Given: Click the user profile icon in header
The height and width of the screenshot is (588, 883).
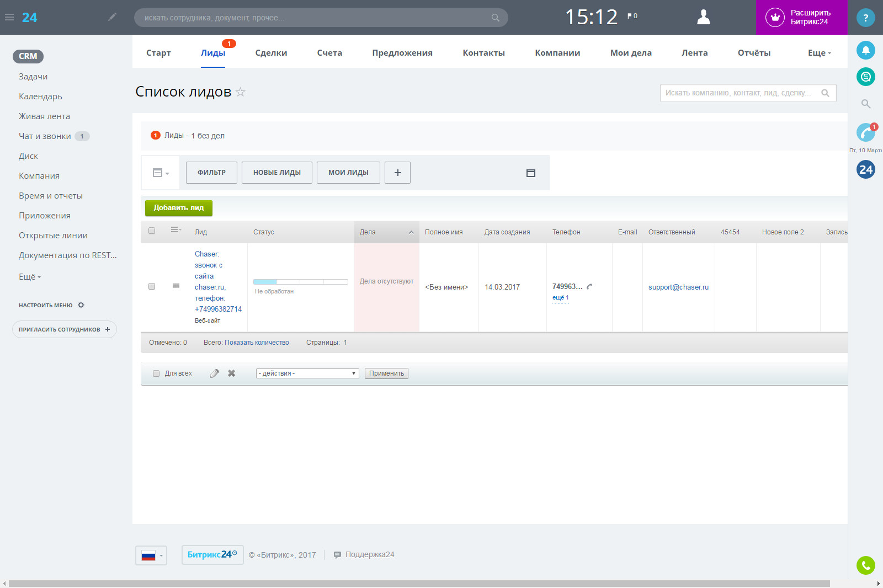Looking at the screenshot, I should pyautogui.click(x=703, y=17).
